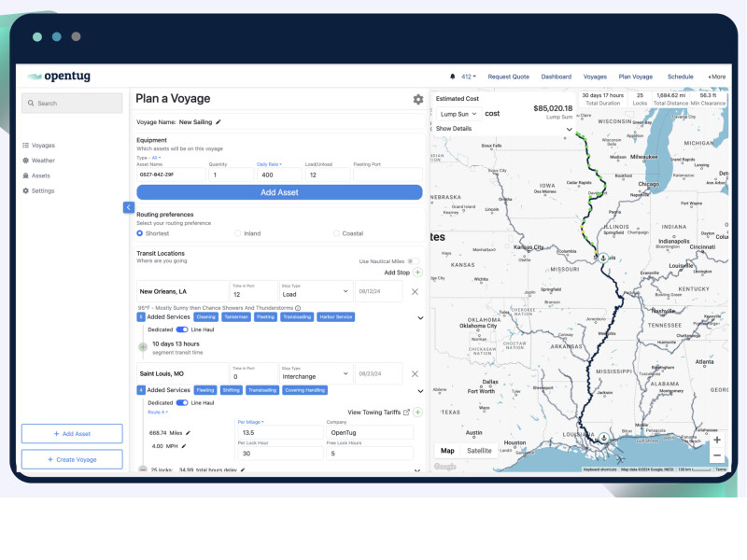Remove the Saint Louis, MO stop
The height and width of the screenshot is (560, 747).
point(415,374)
